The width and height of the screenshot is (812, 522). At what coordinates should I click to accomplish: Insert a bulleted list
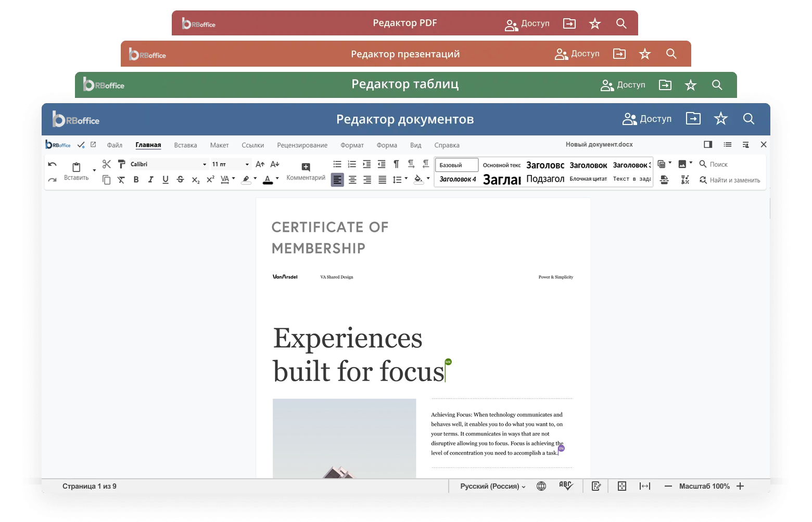tap(337, 164)
